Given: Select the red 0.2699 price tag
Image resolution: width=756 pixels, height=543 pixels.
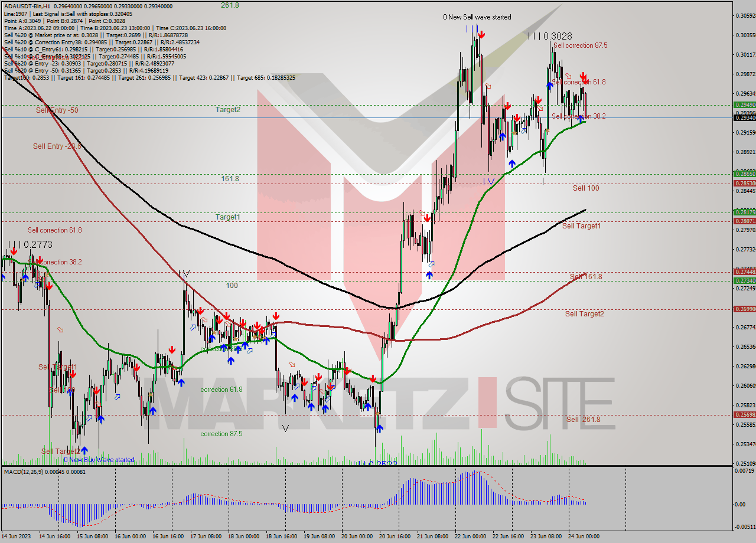Looking at the screenshot, I should pos(744,309).
